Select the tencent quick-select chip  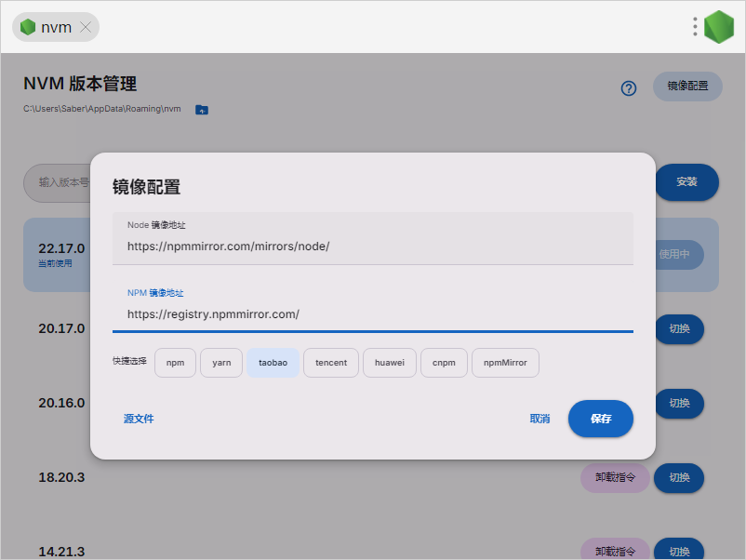pos(331,363)
